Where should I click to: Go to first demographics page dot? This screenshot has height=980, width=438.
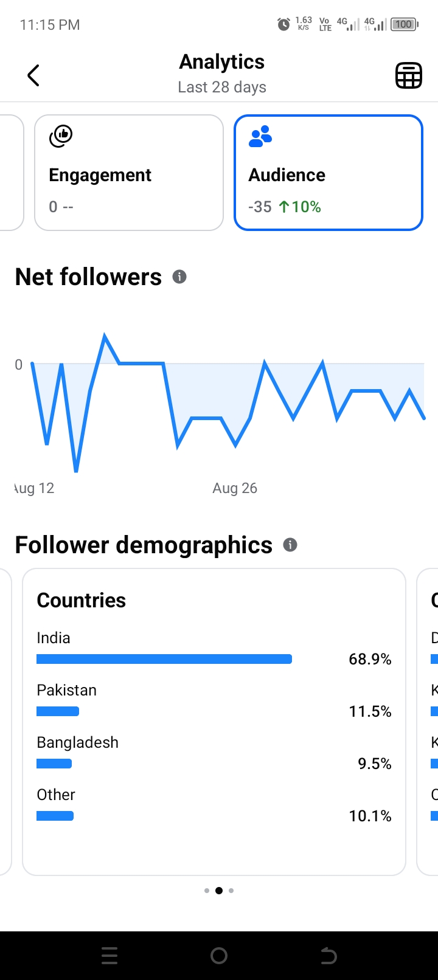coord(207,891)
